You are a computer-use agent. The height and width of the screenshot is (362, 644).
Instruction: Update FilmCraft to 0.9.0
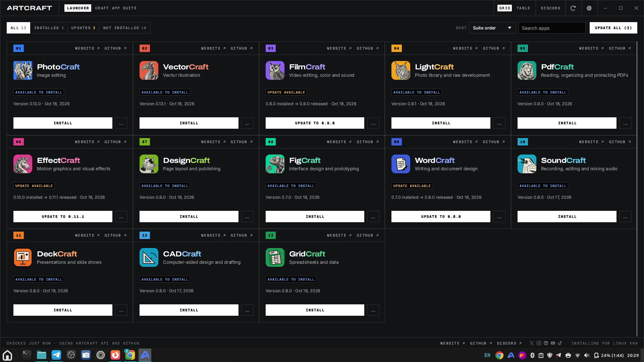coord(315,123)
